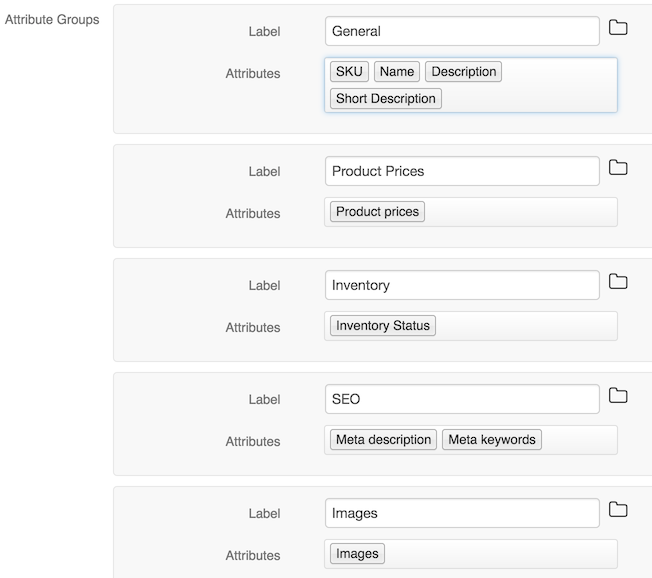Select the Inventory label input

[x=462, y=285]
